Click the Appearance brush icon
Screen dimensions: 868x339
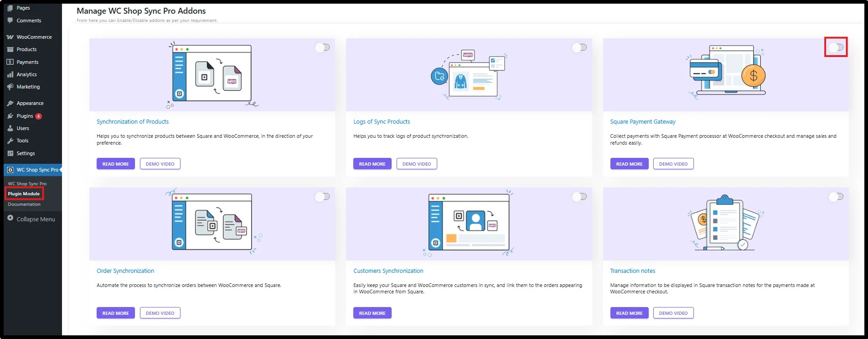point(10,104)
